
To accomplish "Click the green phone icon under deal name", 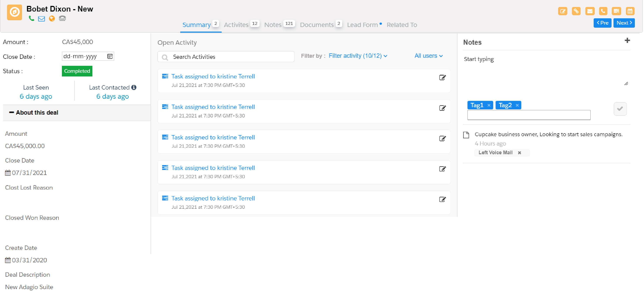I will 31,19.
